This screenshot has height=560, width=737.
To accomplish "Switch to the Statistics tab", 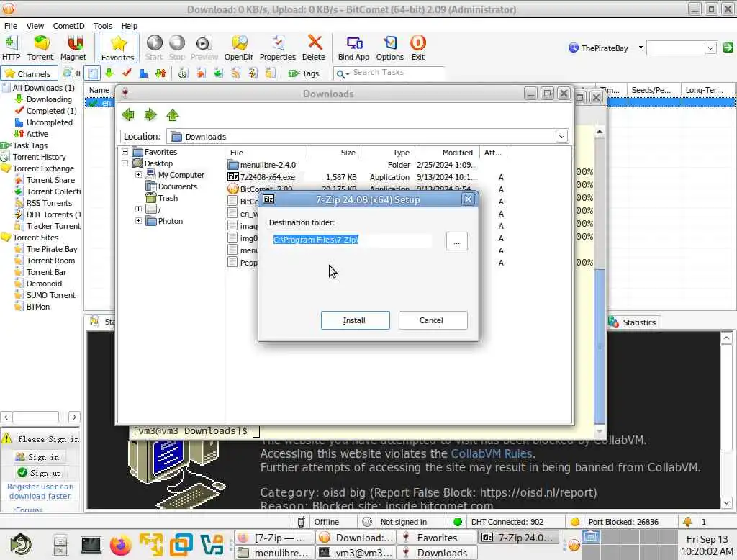I will [x=633, y=322].
